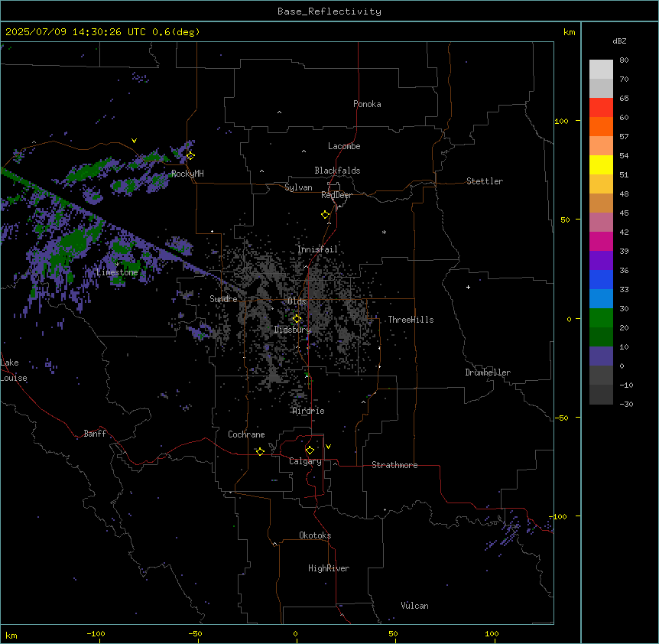
Task: Click the white plus marker near Drumheller region
Action: [x=468, y=287]
